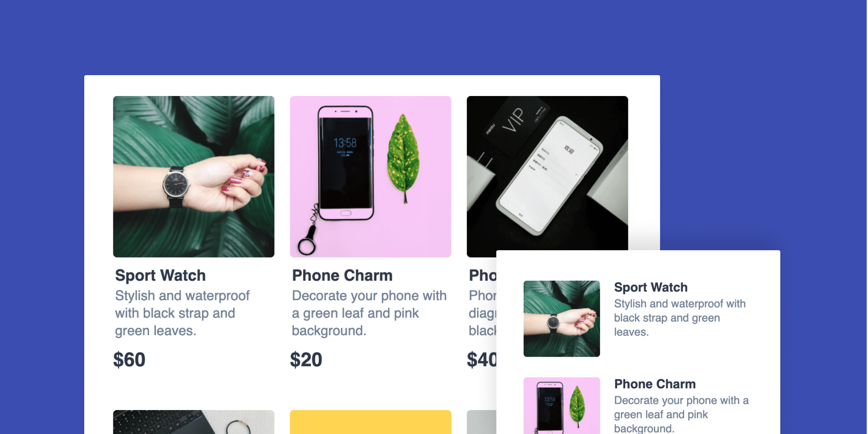Open the keyboard and bracelet product image

[x=194, y=422]
